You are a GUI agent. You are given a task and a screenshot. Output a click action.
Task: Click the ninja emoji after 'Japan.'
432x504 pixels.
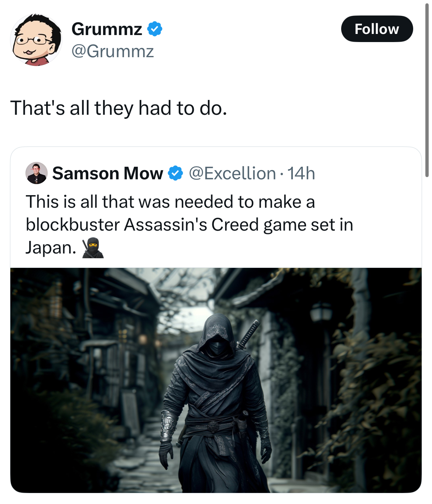tap(93, 248)
